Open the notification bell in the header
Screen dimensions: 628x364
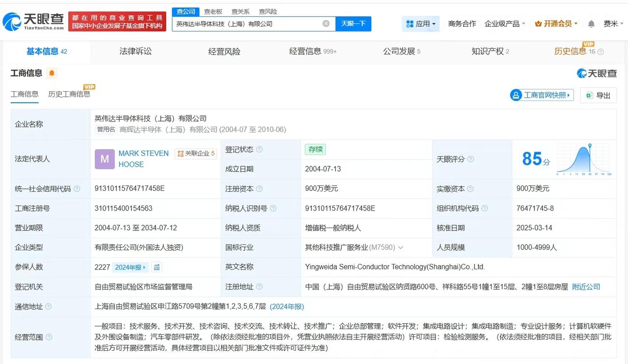591,24
